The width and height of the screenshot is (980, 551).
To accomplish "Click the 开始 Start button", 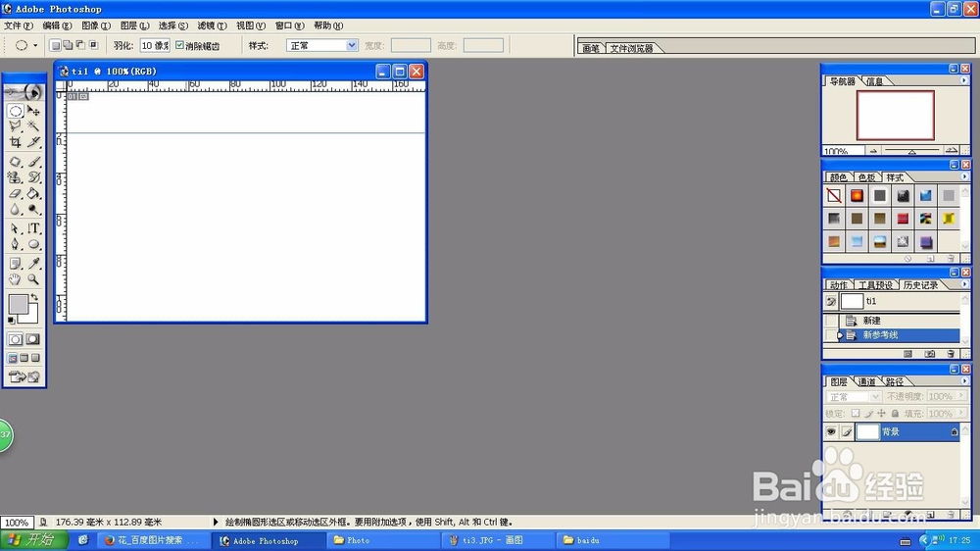I will click(x=32, y=540).
